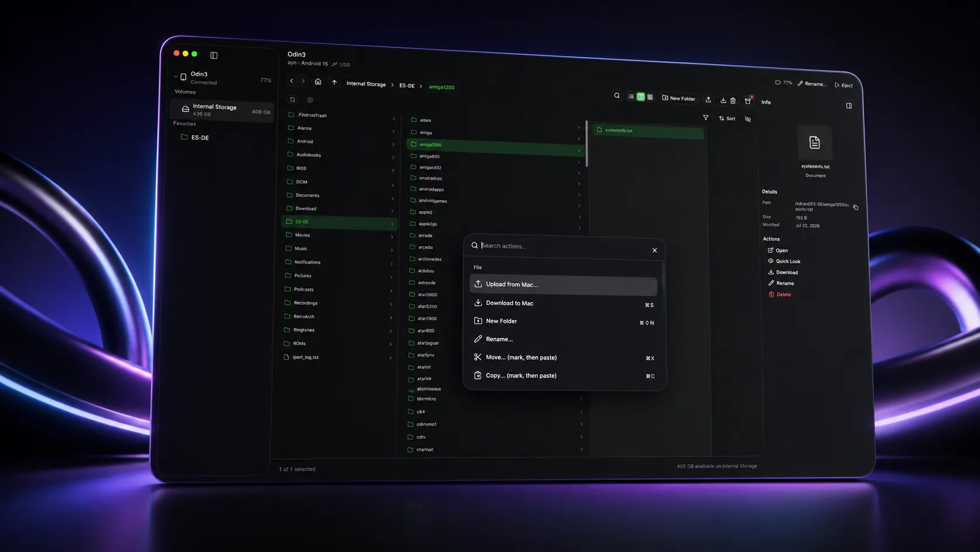Copy the file path icon
Image resolution: width=980 pixels, height=552 pixels.
(x=856, y=207)
